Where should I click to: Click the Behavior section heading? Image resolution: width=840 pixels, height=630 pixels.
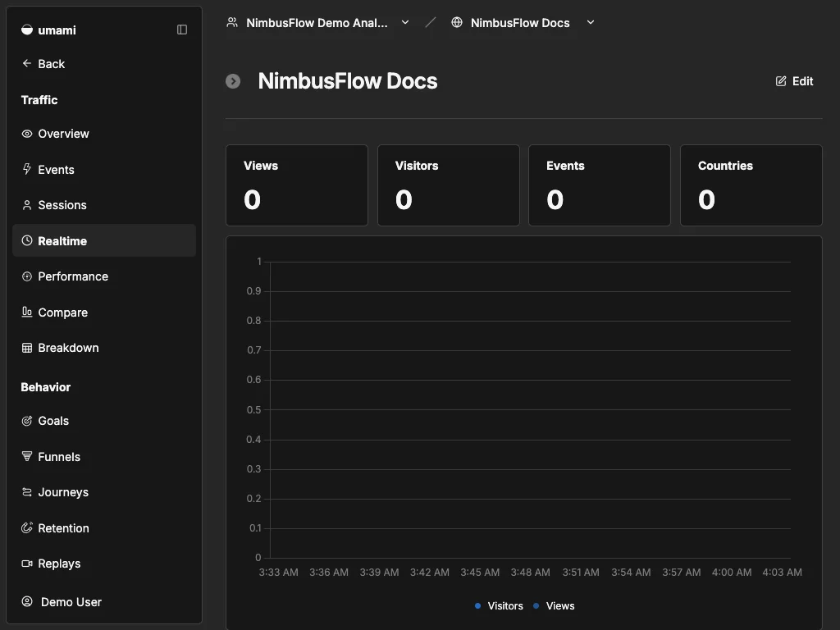pyautogui.click(x=46, y=387)
